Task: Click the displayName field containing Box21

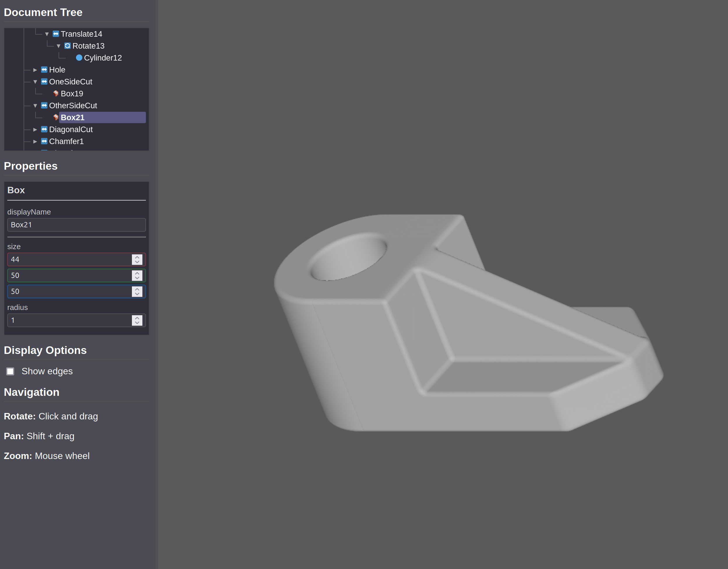Action: point(76,225)
